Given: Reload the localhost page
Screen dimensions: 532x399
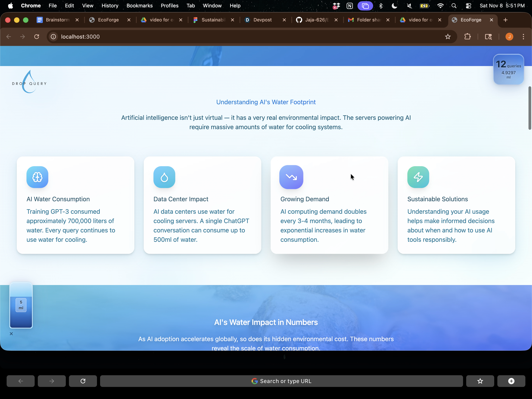Looking at the screenshot, I should 37,37.
